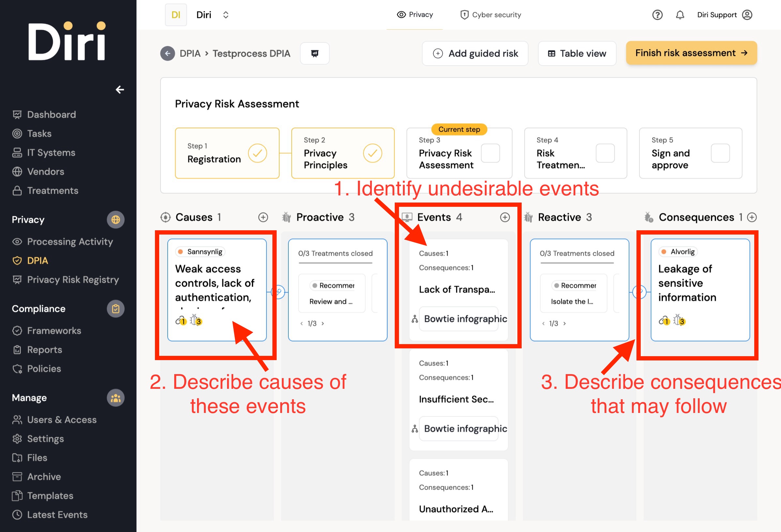Open the Weak access controls cause card

(217, 290)
